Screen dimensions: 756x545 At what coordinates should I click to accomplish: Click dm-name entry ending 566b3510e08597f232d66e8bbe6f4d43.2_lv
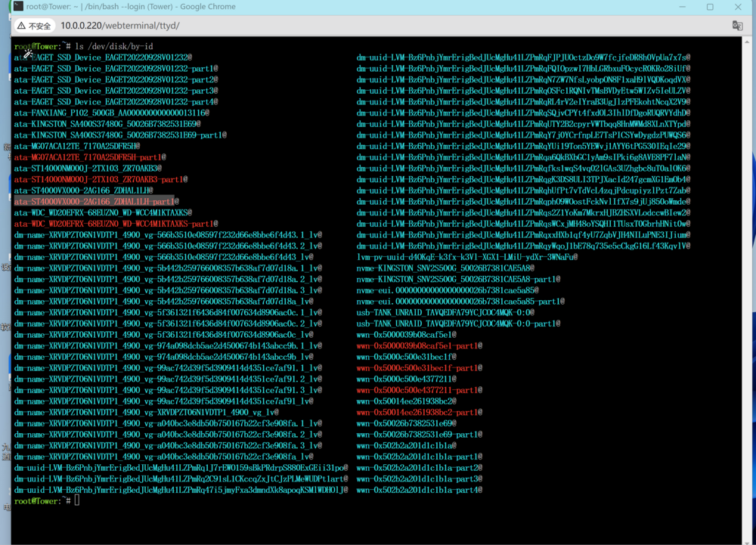point(168,246)
